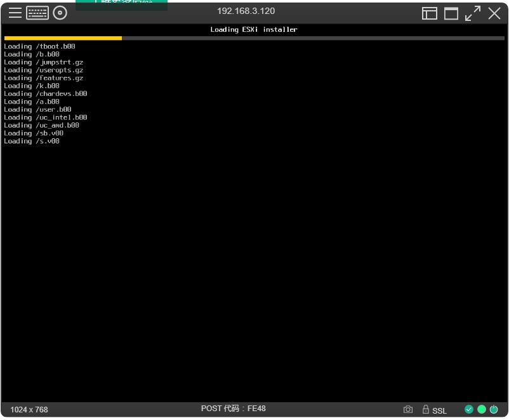Click the Loading /features.gz line
This screenshot has width=509, height=420.
pos(44,78)
